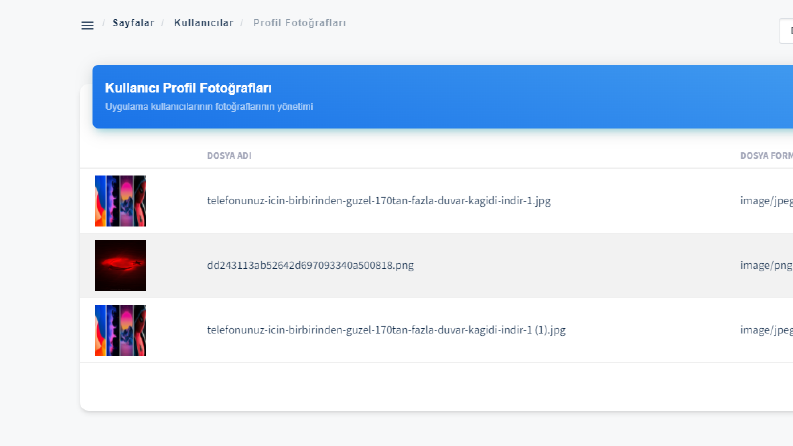Select file name ending kagidi-indir-1.jpg
Screen dimensions: 793x446
(379, 201)
